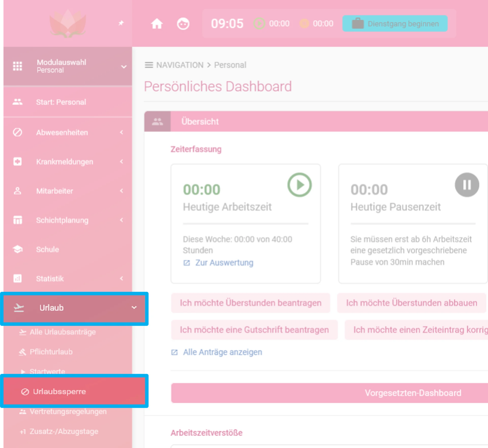Viewport: 488px width, 448px height.
Task: Start work time with the green play button
Action: click(x=299, y=185)
